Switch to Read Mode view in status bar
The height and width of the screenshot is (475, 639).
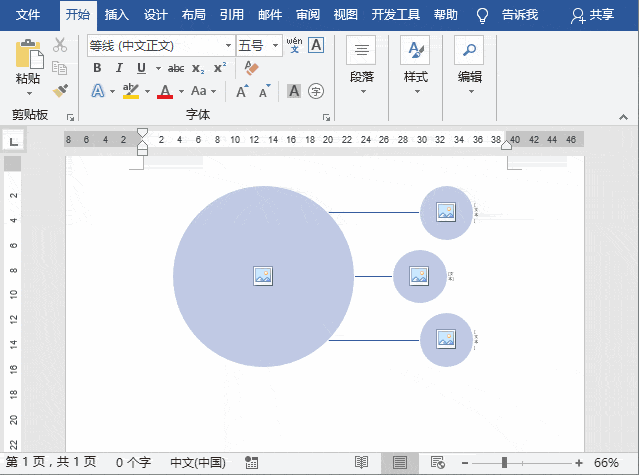pos(361,462)
